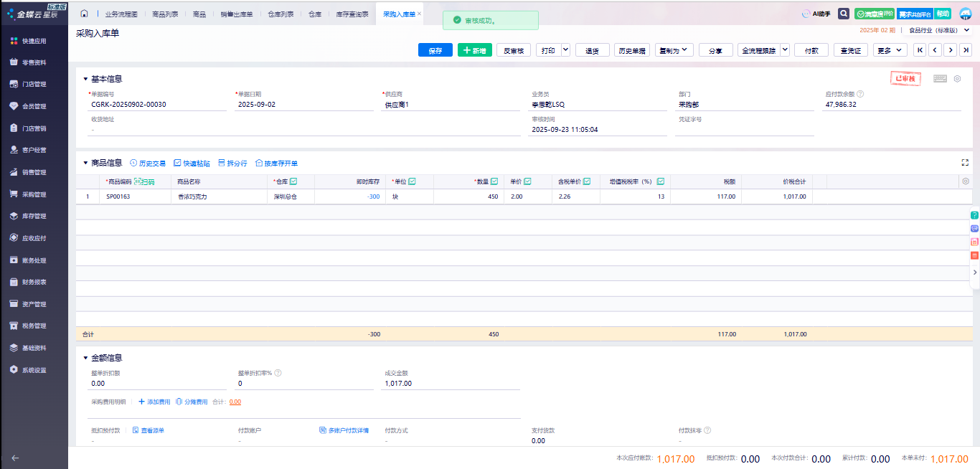
Task: Open the 打印 dropdown arrow
Action: coord(565,50)
